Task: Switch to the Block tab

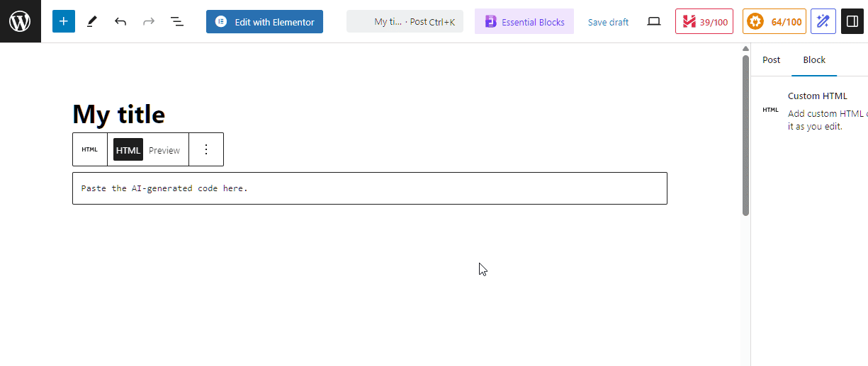Action: (814, 60)
